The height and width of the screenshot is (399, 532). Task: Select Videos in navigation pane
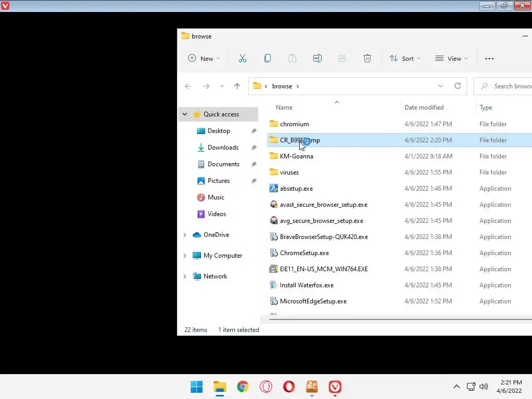(217, 214)
